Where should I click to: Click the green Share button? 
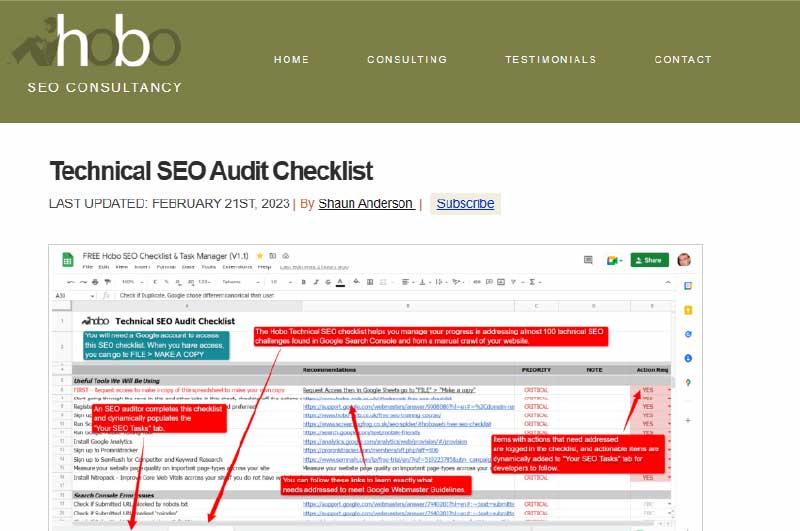click(x=649, y=260)
